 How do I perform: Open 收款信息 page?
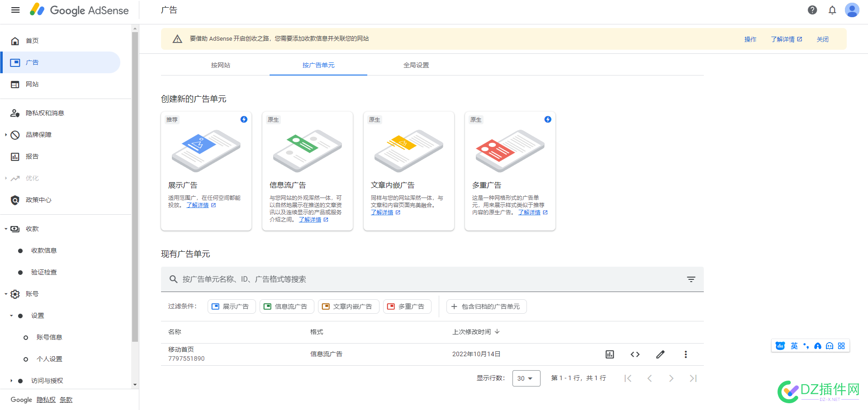click(44, 250)
